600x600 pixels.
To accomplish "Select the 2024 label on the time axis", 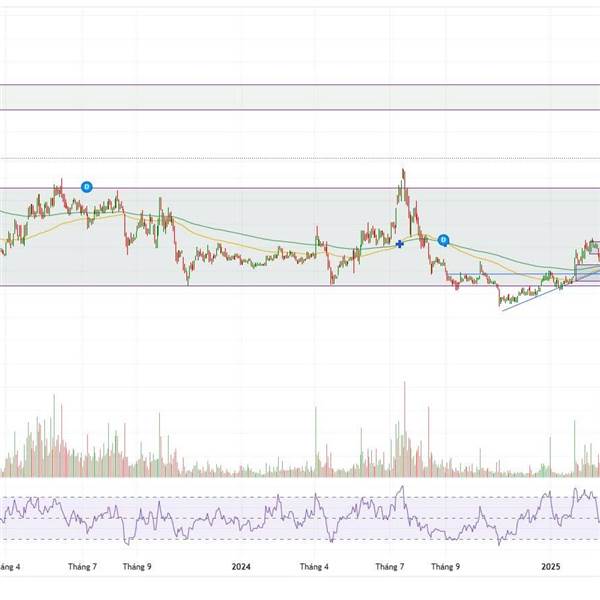I will (241, 566).
